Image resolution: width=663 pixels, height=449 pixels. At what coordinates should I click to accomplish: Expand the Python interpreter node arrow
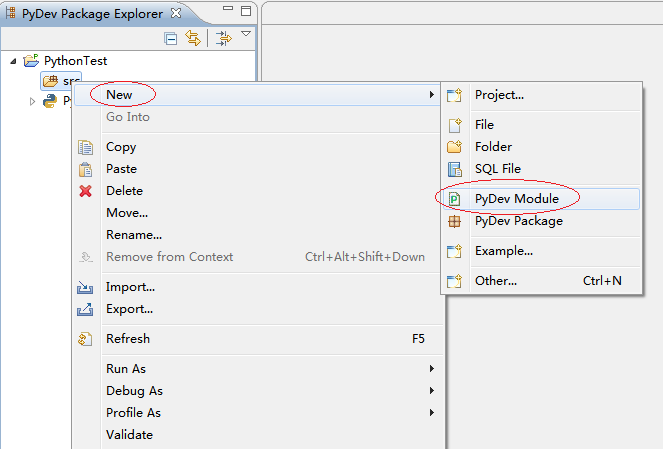coord(32,101)
